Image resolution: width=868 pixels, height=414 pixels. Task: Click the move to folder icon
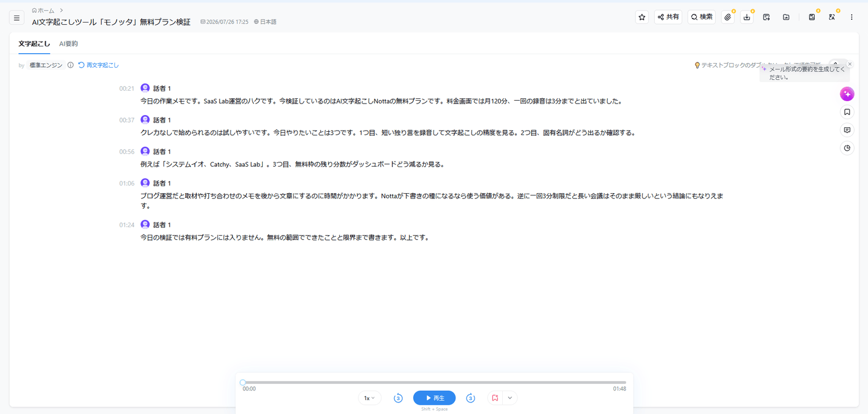(786, 17)
